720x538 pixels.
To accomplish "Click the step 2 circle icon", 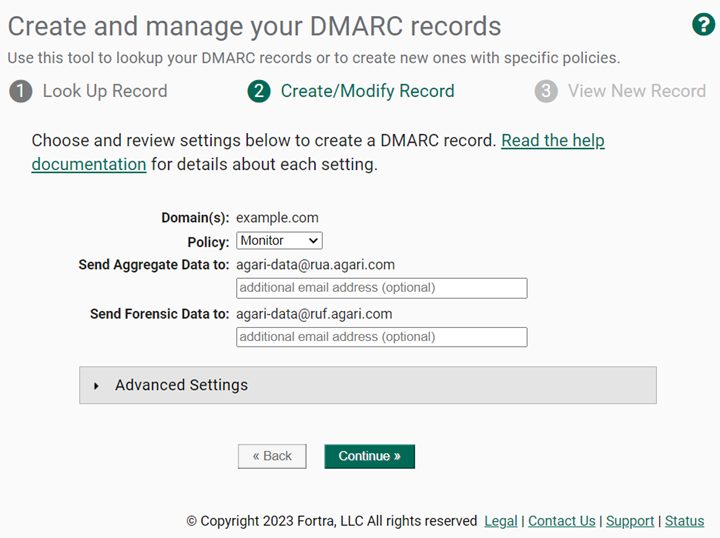I will coord(259,91).
